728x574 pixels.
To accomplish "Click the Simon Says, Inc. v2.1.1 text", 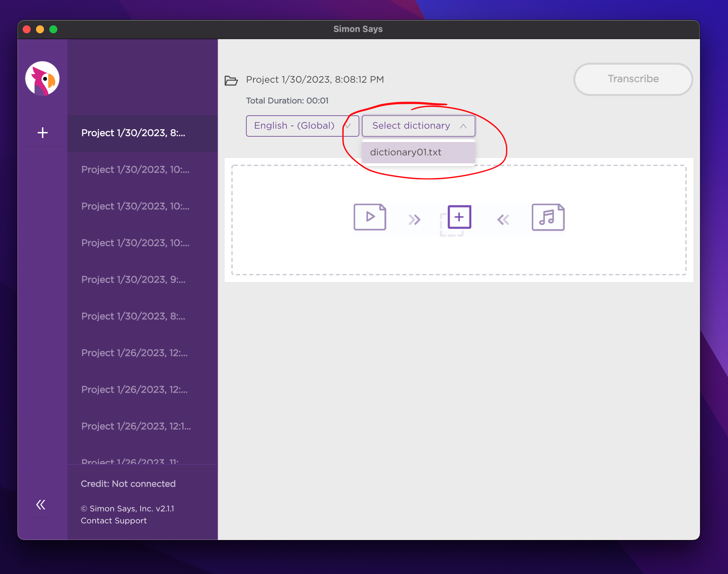I will click(127, 508).
